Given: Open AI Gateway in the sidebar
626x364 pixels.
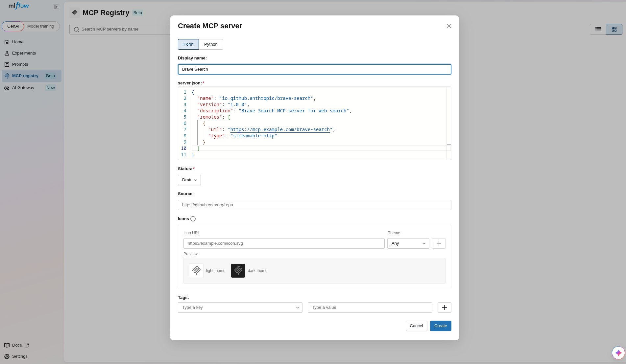Looking at the screenshot, I should 32,88.
